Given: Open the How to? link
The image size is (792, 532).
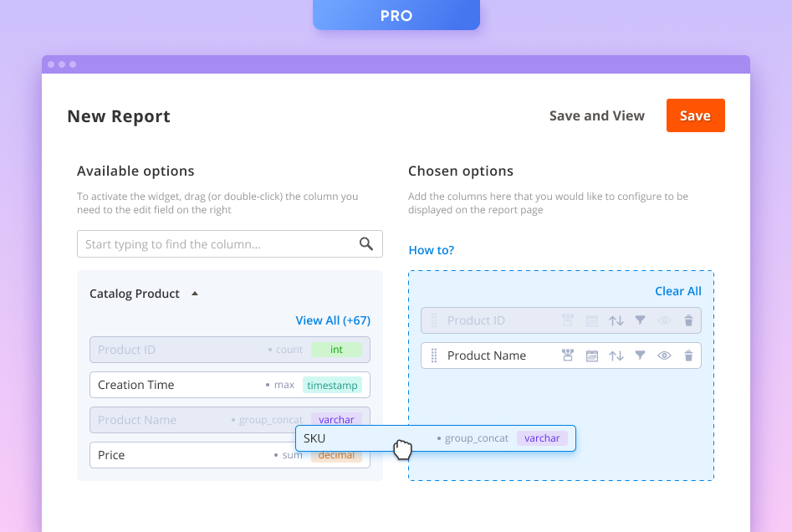Looking at the screenshot, I should coord(431,250).
